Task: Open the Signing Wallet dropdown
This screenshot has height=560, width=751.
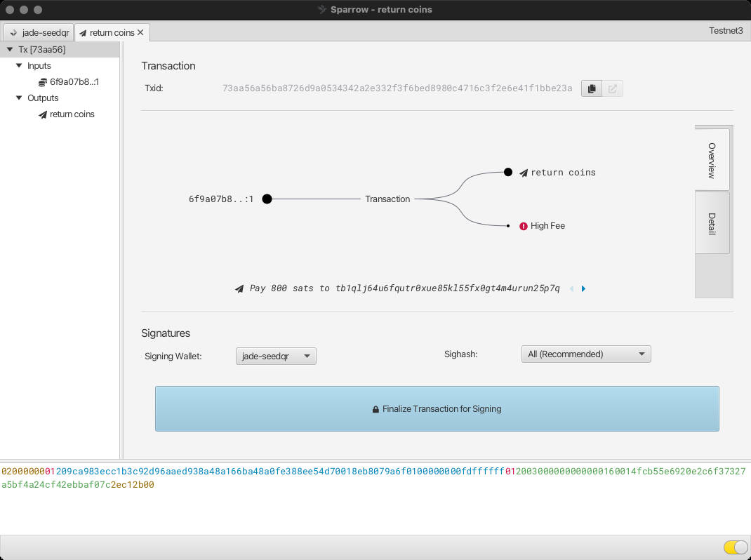Action: click(276, 356)
